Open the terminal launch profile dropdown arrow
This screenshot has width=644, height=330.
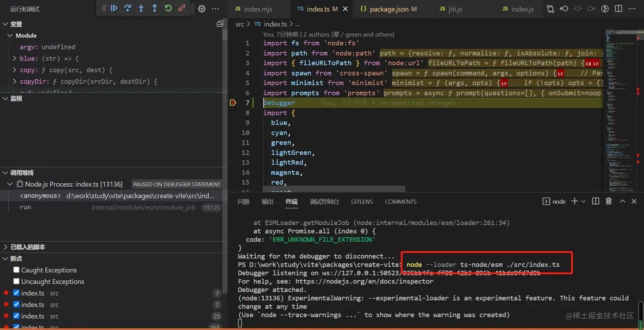coord(583,201)
